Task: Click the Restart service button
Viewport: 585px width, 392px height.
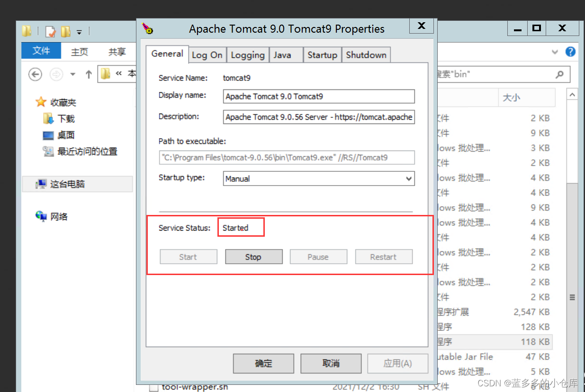Action: [383, 257]
